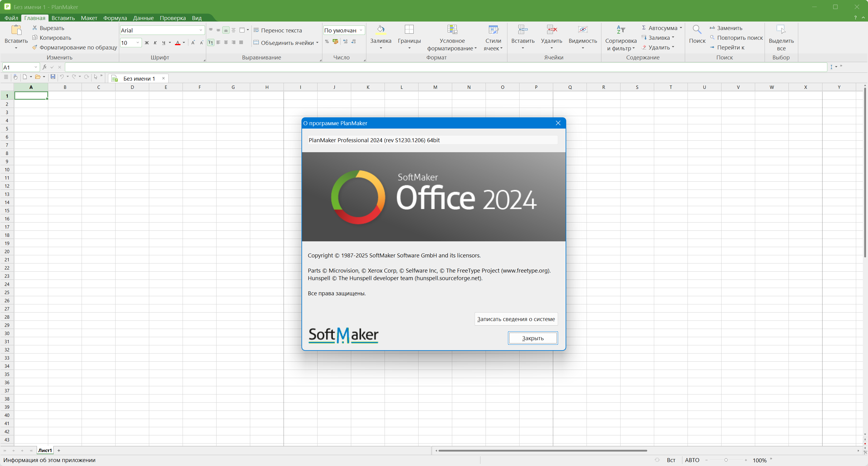Open the Arial font name dropdown
This screenshot has width=868, height=466.
coord(201,30)
